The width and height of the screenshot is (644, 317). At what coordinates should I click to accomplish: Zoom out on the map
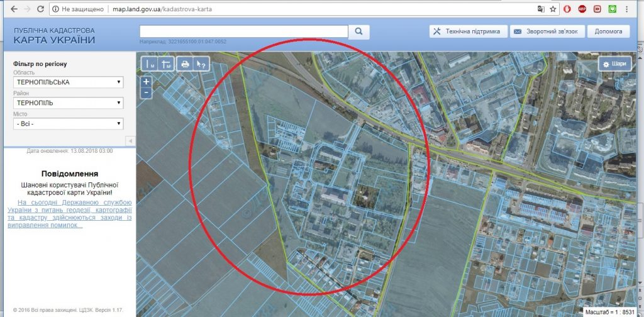(146, 92)
